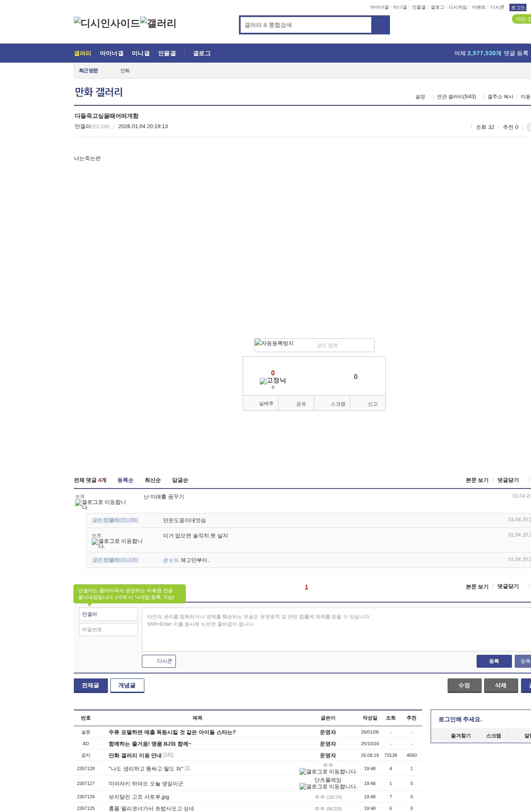
Task: Sort comments by 최신순
Action: coord(153,480)
